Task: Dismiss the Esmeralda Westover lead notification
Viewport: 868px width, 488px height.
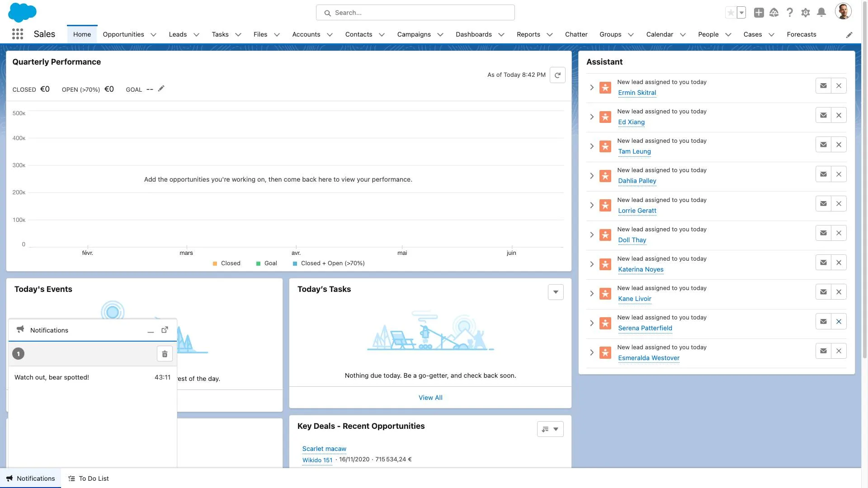Action: (839, 351)
